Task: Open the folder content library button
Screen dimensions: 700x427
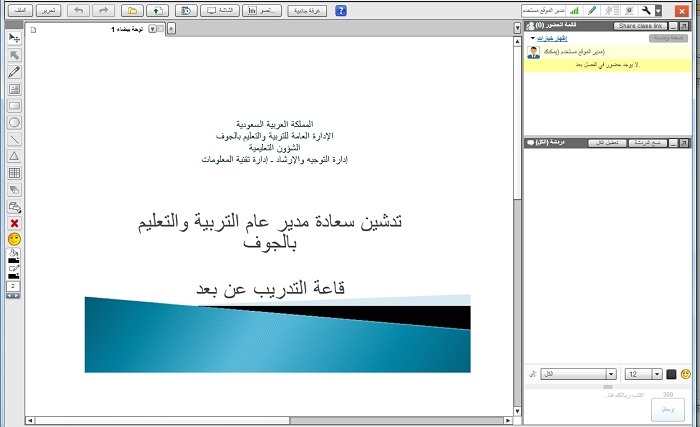Action: tap(133, 10)
